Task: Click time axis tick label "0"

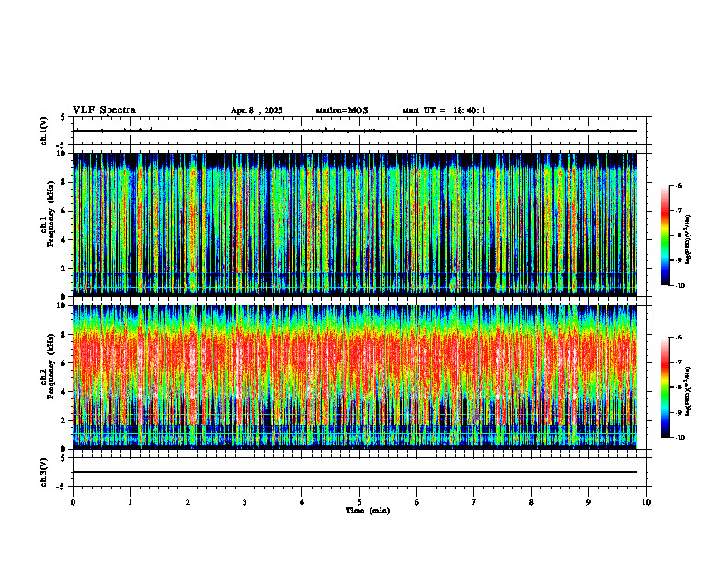Action: point(73,502)
